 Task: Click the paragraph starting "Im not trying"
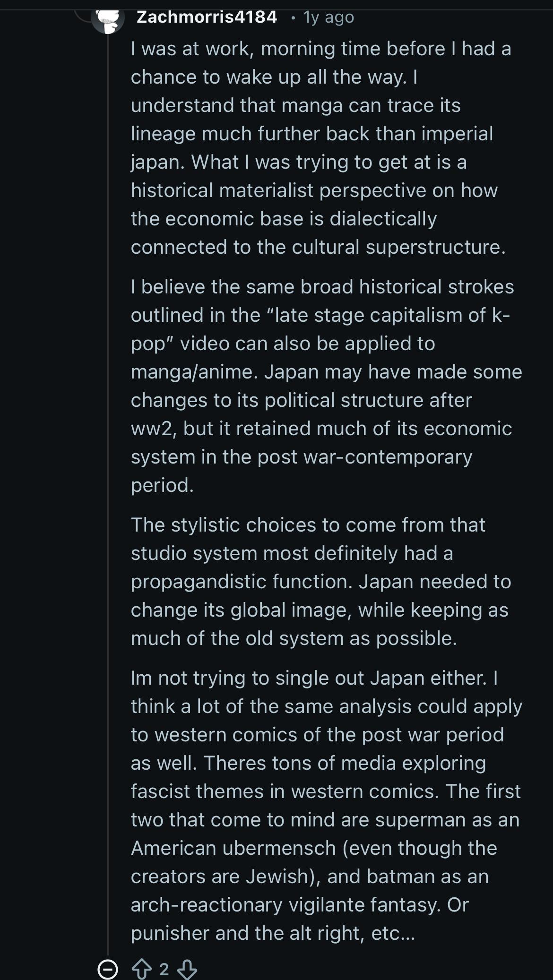pos(326,805)
